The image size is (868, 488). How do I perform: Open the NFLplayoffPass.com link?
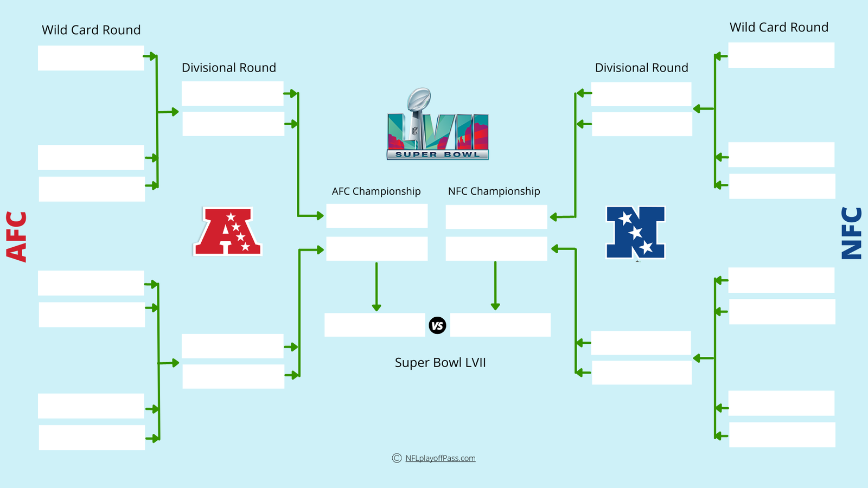pos(441,458)
